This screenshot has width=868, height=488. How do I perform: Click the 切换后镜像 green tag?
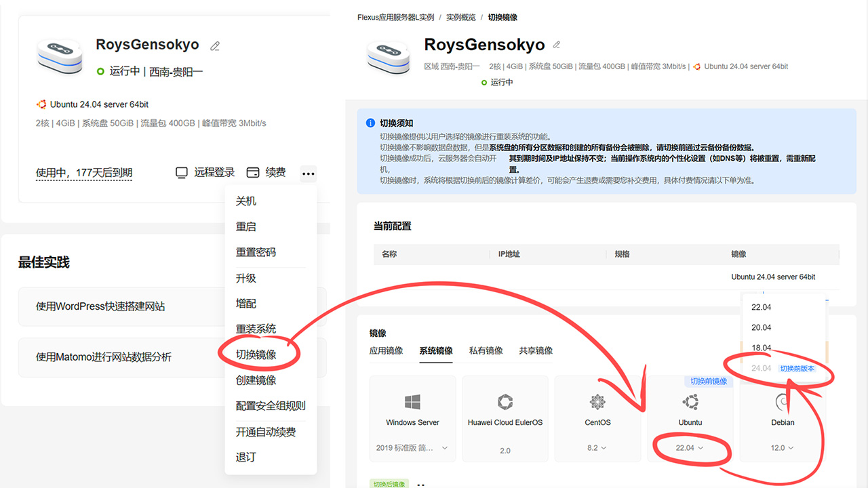[389, 484]
